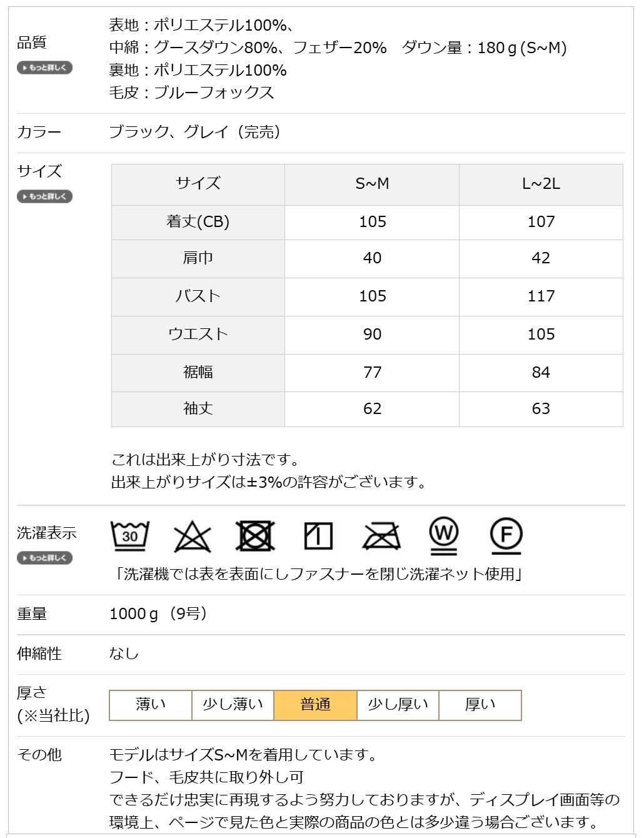Click the do not bleach triangle icon
The image size is (644, 838).
point(193,537)
